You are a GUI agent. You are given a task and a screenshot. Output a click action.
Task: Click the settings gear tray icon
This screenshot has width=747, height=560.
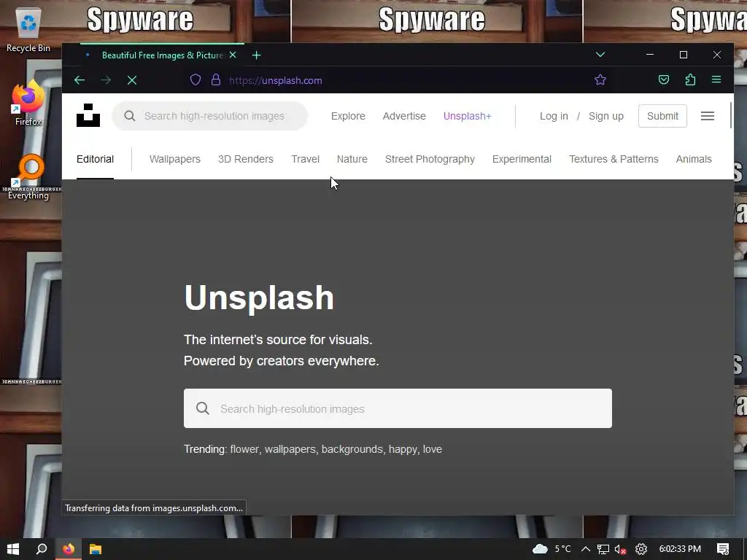[x=641, y=549]
